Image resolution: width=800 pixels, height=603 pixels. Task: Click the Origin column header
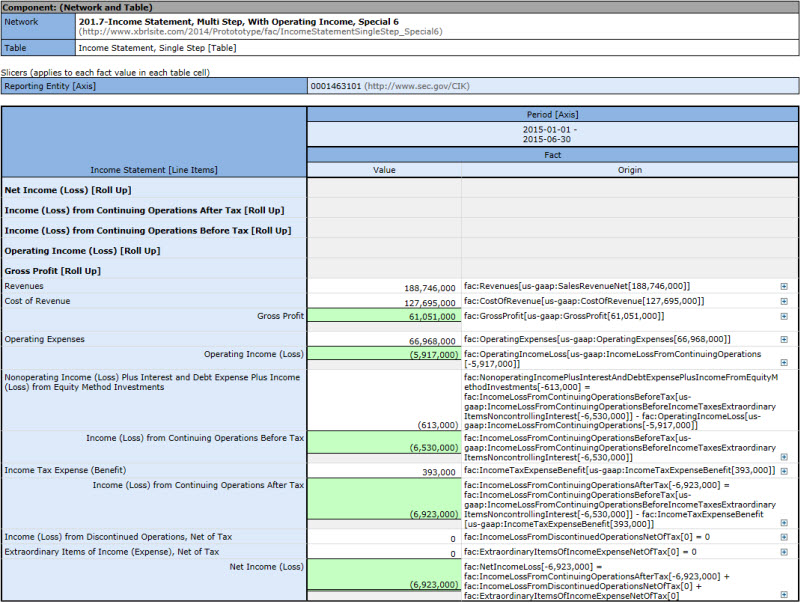pyautogui.click(x=630, y=170)
